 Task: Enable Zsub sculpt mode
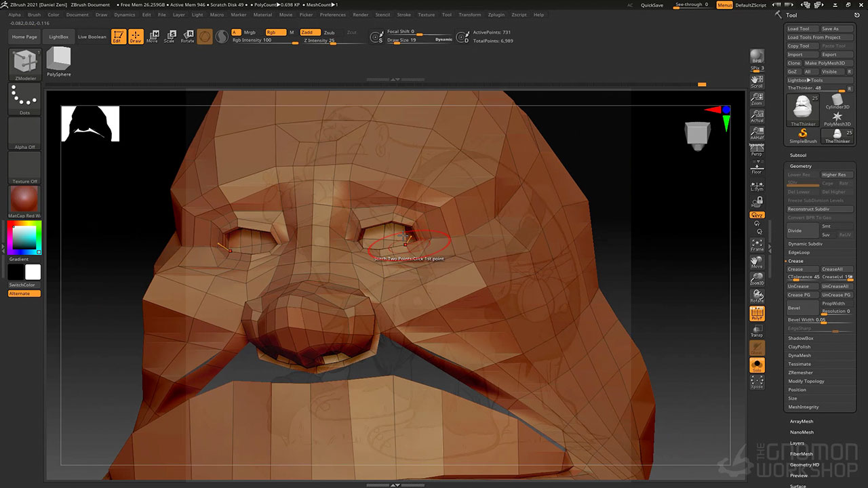point(329,33)
